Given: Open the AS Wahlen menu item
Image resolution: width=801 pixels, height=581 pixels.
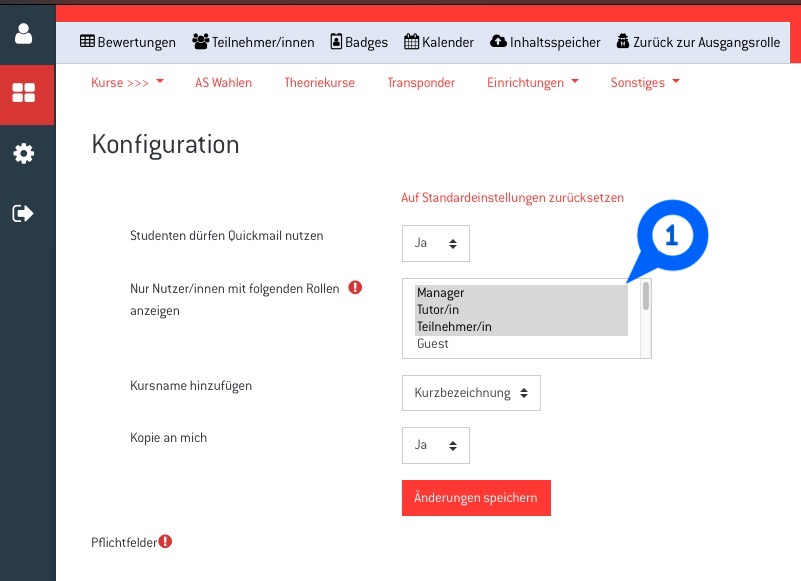Looking at the screenshot, I should tap(223, 83).
